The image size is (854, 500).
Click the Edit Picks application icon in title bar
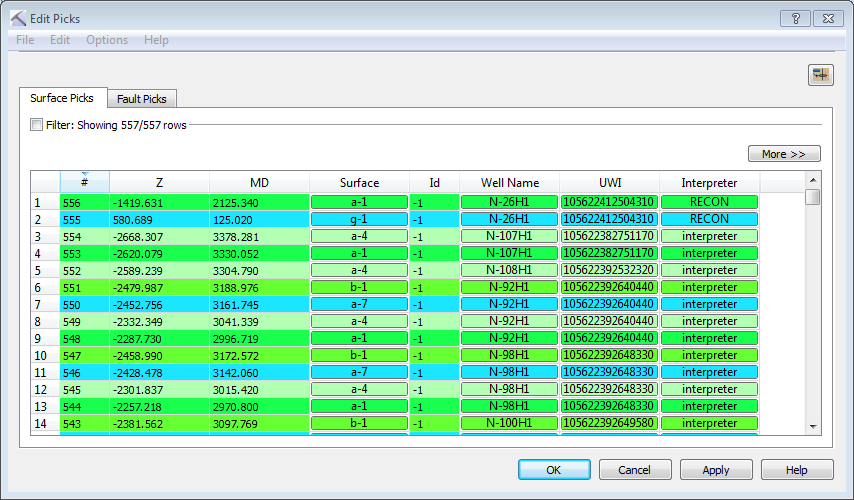point(19,18)
